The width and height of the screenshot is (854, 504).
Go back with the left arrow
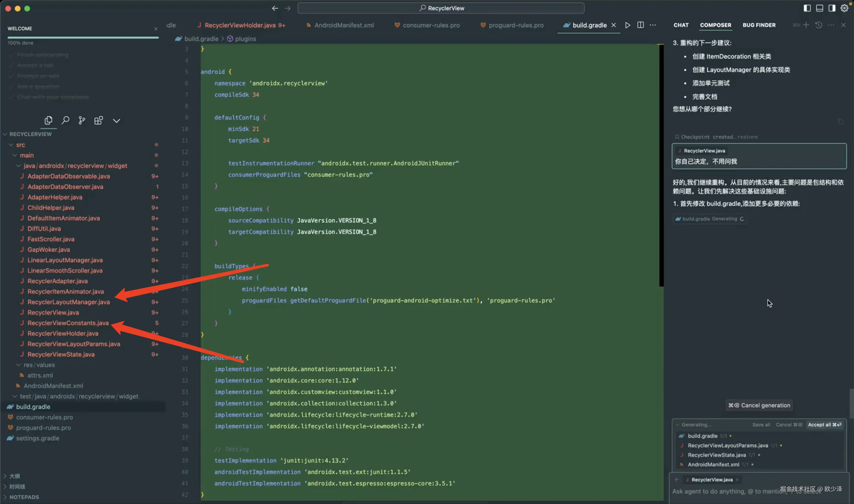coord(275,8)
